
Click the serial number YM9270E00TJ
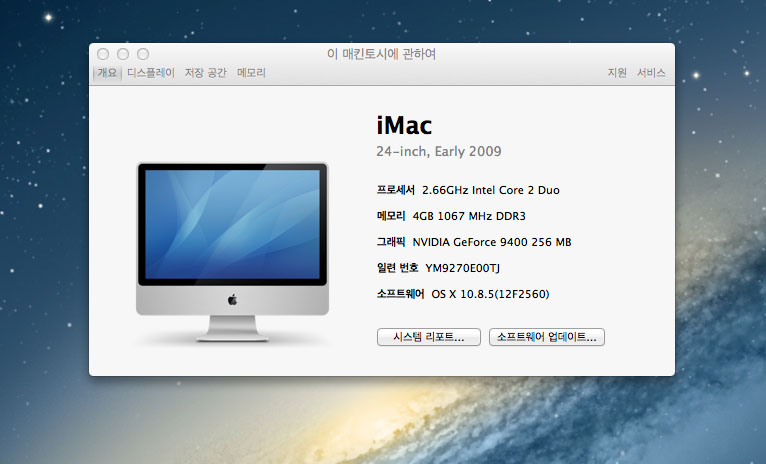coord(463,268)
